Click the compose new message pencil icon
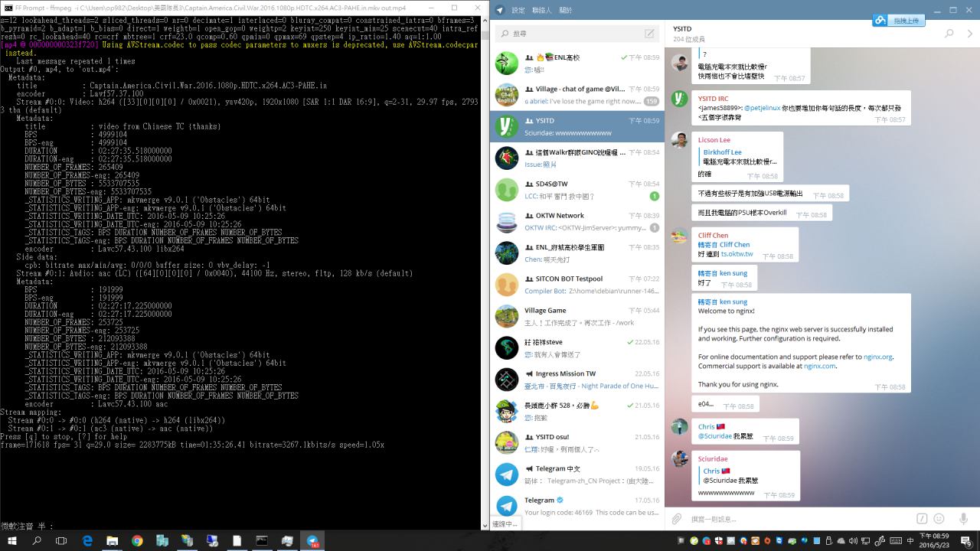The width and height of the screenshot is (980, 551). pos(649,34)
